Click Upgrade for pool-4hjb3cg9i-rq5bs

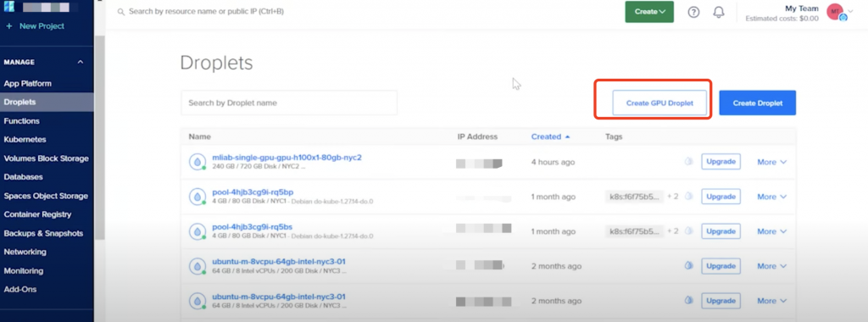pos(721,230)
